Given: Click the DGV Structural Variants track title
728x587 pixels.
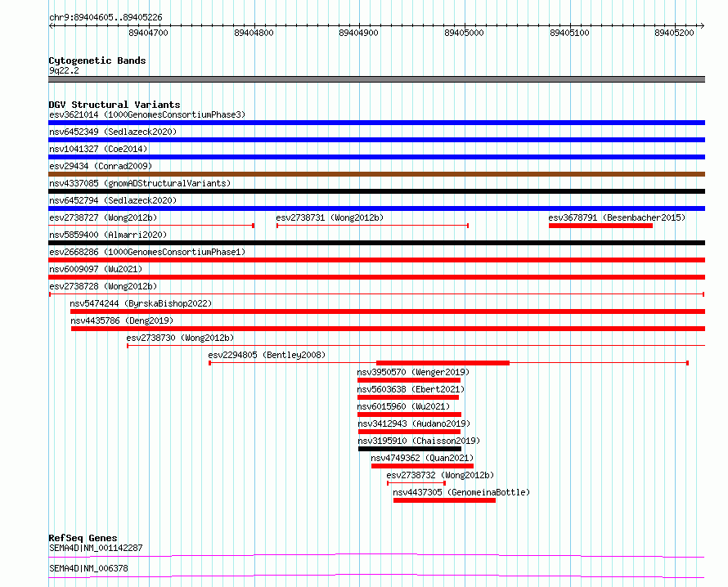Looking at the screenshot, I should click(115, 105).
